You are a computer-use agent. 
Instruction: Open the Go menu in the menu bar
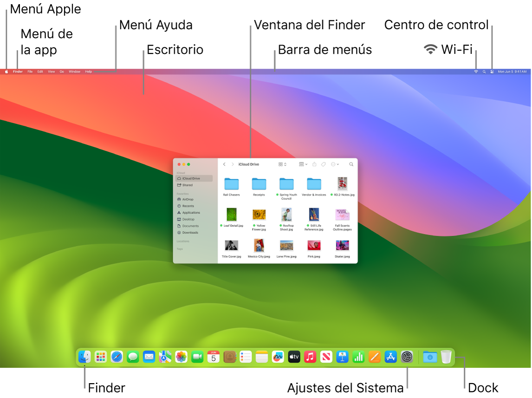(x=62, y=72)
